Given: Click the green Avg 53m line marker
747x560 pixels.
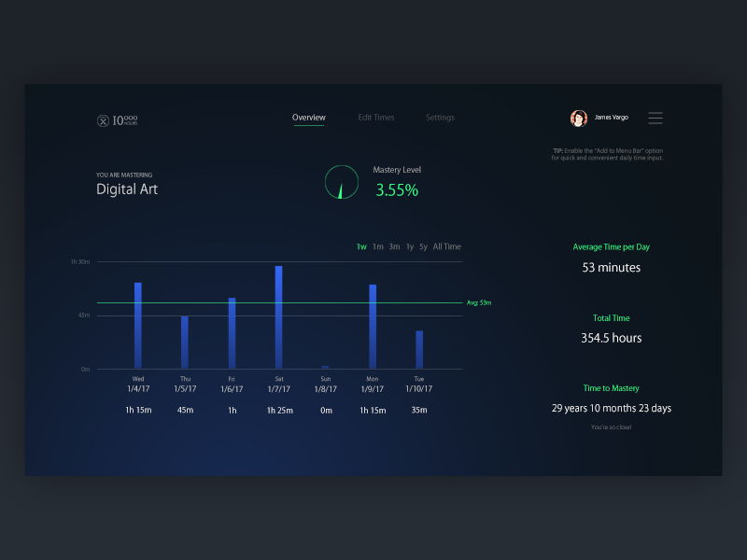Looking at the screenshot, I should point(477,301).
